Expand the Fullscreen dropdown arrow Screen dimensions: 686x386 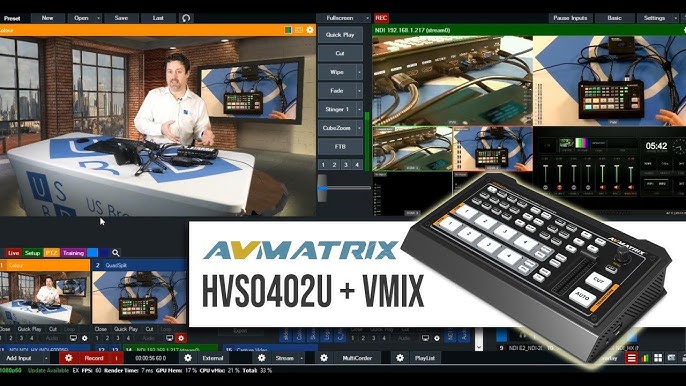(367, 18)
